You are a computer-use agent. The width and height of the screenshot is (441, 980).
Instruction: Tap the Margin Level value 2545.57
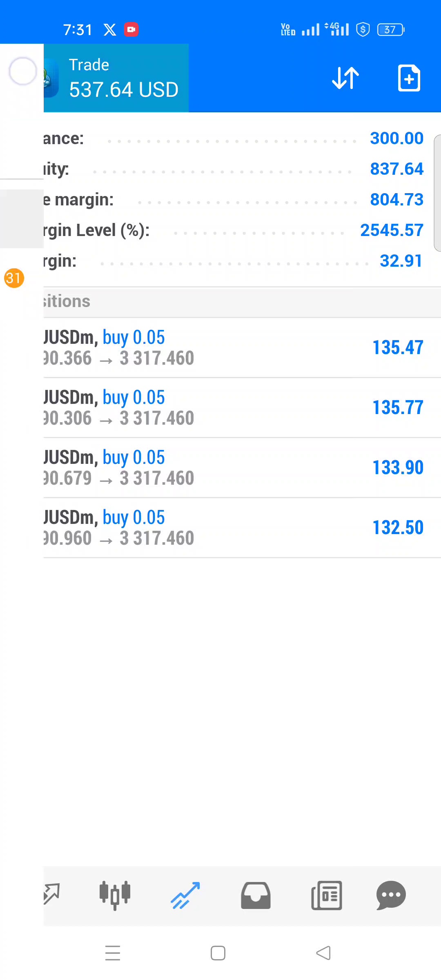[391, 230]
